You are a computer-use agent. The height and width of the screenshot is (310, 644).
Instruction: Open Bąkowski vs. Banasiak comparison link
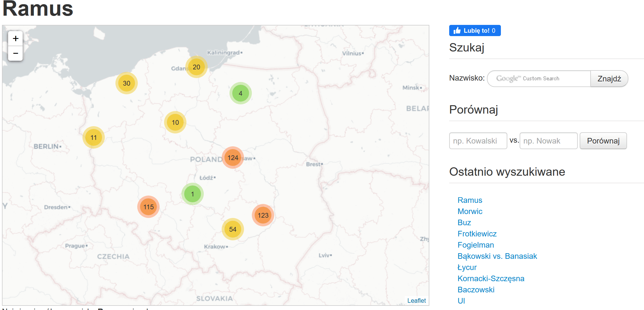(497, 256)
